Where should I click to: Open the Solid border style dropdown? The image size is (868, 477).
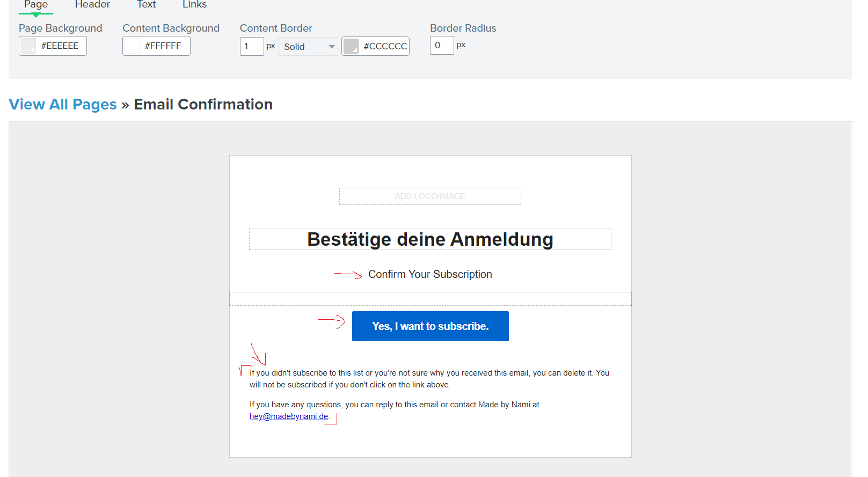pyautogui.click(x=308, y=47)
